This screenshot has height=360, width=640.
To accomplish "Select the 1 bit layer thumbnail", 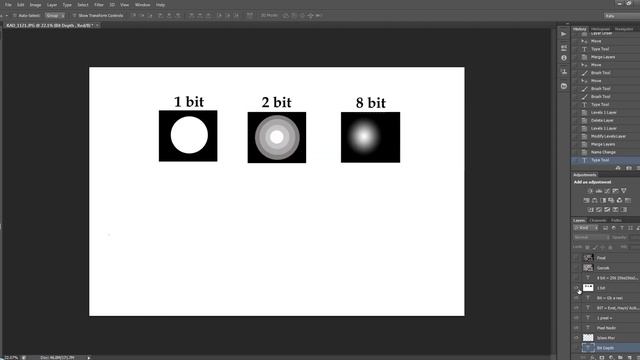I will (x=588, y=288).
